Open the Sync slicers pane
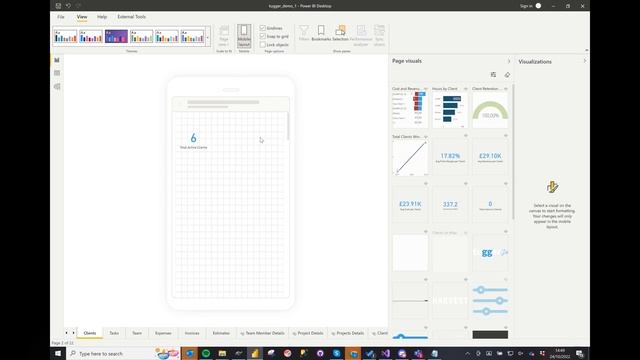 pyautogui.click(x=379, y=36)
